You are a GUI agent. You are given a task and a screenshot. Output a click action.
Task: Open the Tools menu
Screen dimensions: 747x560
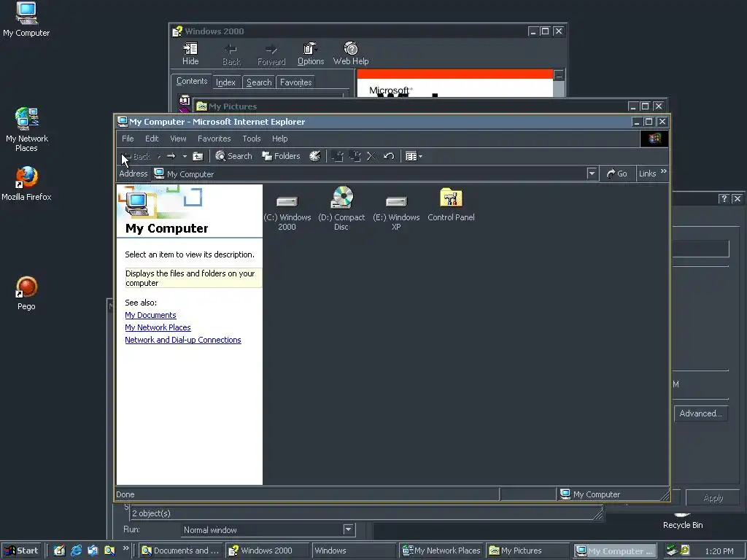point(252,139)
